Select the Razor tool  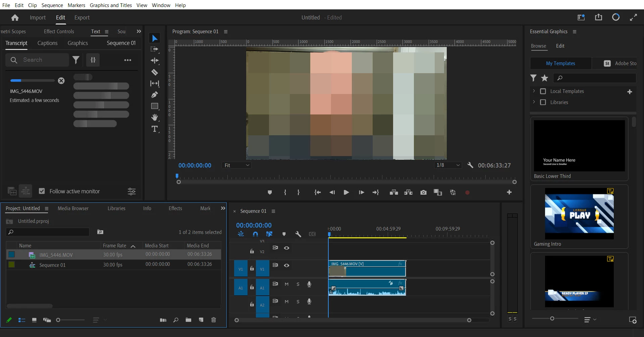pos(155,72)
